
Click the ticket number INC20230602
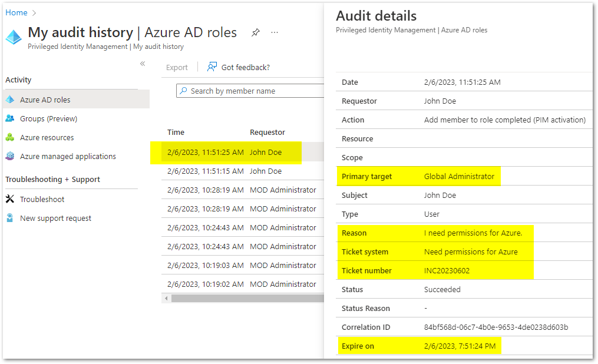pos(447,270)
